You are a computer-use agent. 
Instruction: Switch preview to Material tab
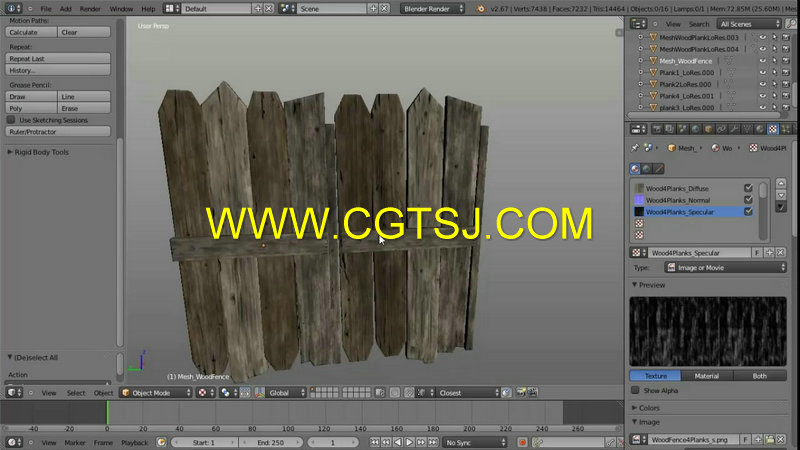(x=707, y=376)
